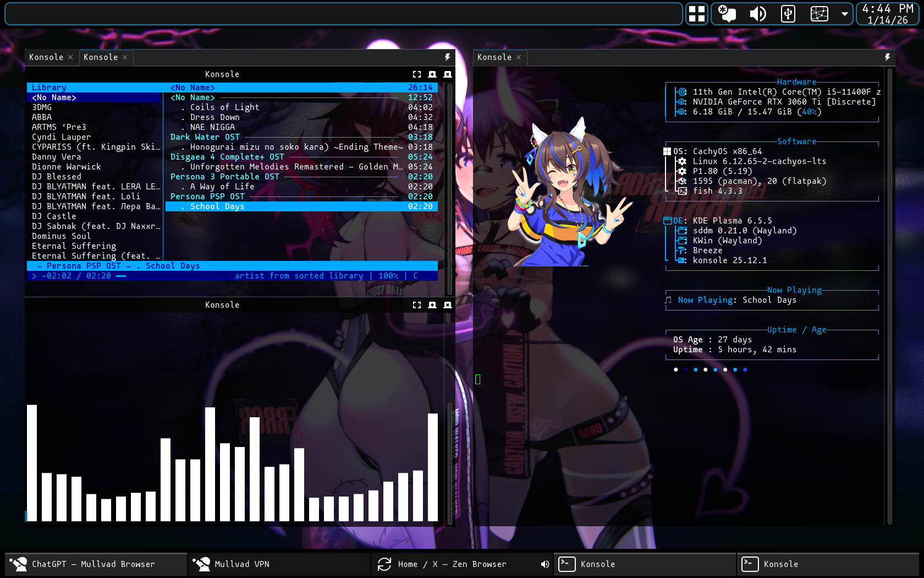Click the Library header in cmus

click(x=49, y=88)
